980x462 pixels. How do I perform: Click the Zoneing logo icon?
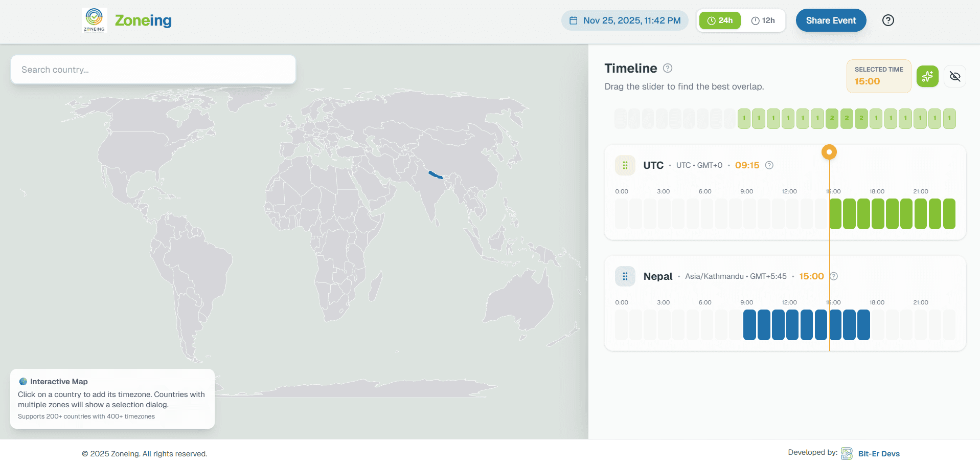click(94, 20)
